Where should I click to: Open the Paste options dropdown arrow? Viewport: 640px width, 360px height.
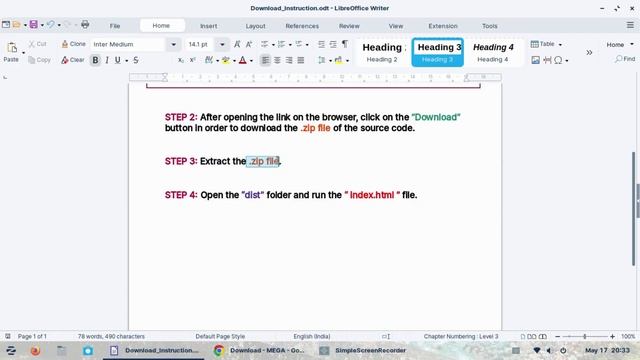click(x=23, y=53)
